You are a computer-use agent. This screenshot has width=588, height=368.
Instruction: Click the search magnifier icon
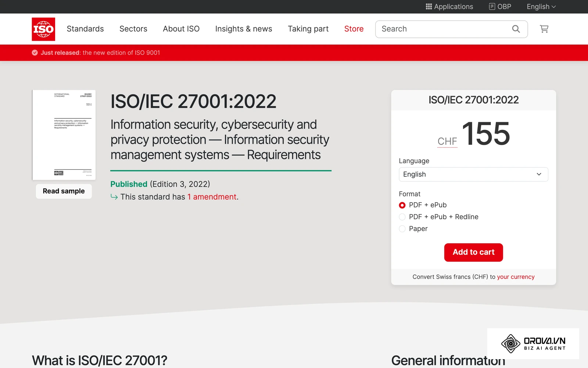(x=516, y=29)
